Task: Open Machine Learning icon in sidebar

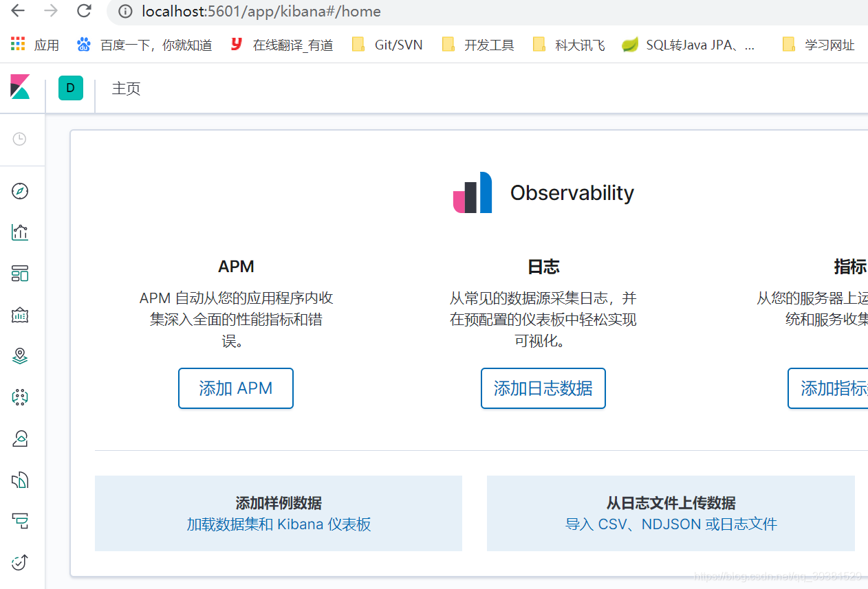Action: [20, 397]
